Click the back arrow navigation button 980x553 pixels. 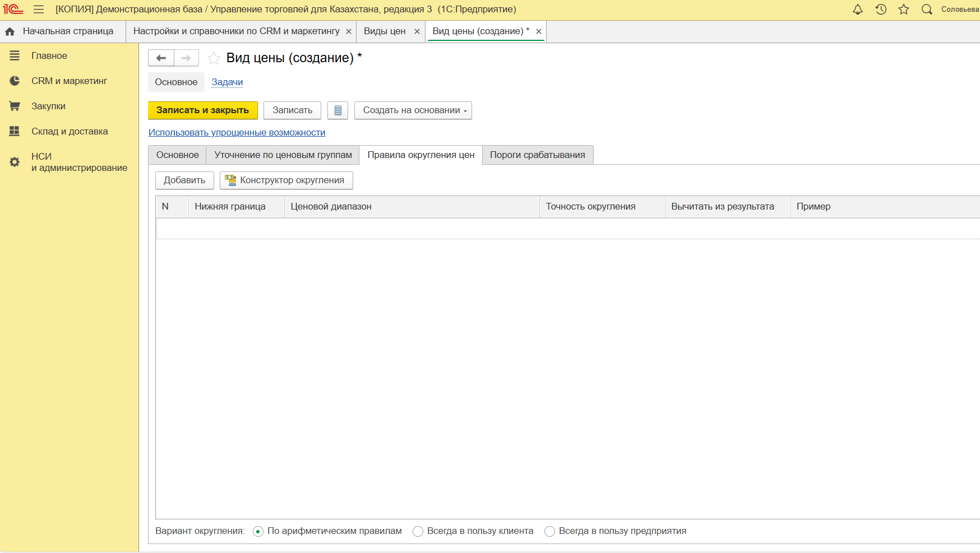tap(161, 58)
